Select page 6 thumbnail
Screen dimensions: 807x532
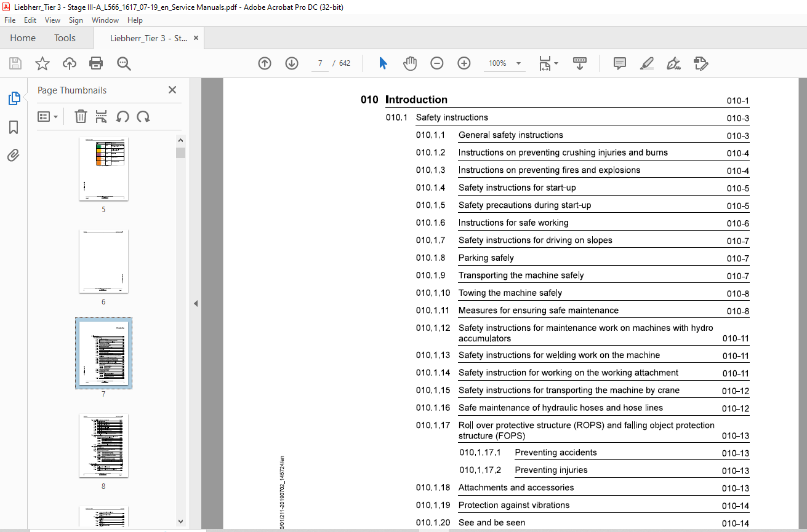[103, 261]
